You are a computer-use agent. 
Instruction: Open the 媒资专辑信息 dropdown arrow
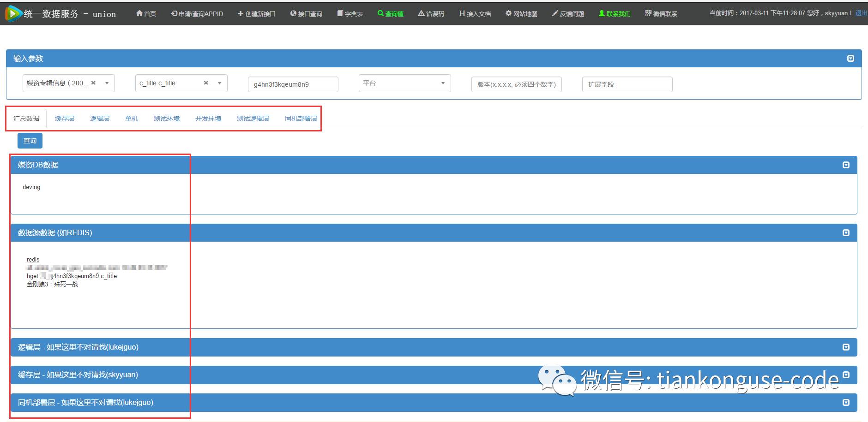(107, 83)
